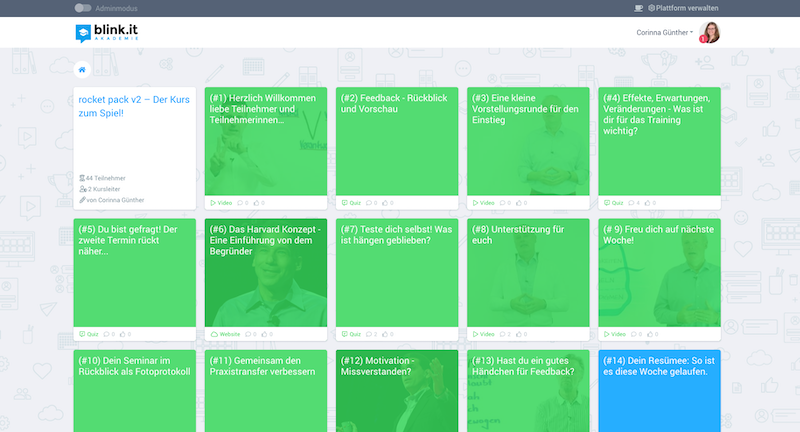Open card #10 Dein Seminar im Rückblick
This screenshot has width=800, height=432.
[x=135, y=391]
